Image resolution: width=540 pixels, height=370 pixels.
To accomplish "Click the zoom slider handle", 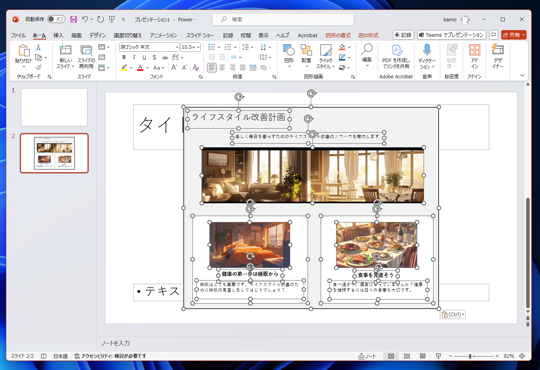I will click(x=470, y=356).
